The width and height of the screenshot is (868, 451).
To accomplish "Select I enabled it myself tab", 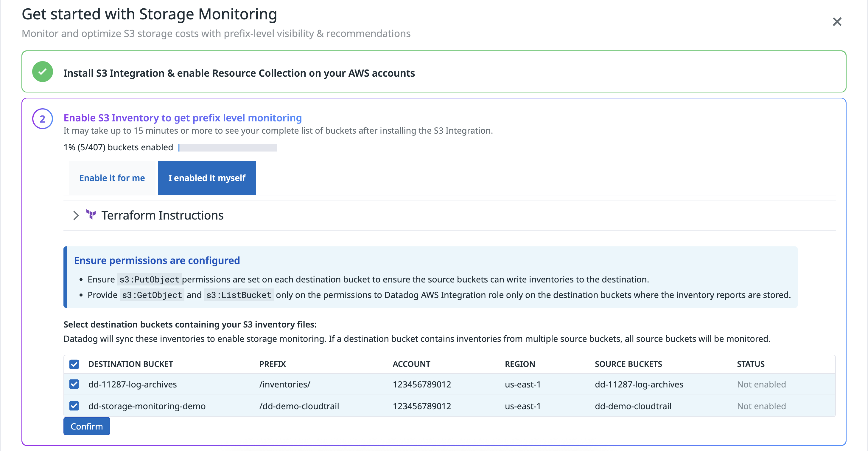I will tap(206, 178).
